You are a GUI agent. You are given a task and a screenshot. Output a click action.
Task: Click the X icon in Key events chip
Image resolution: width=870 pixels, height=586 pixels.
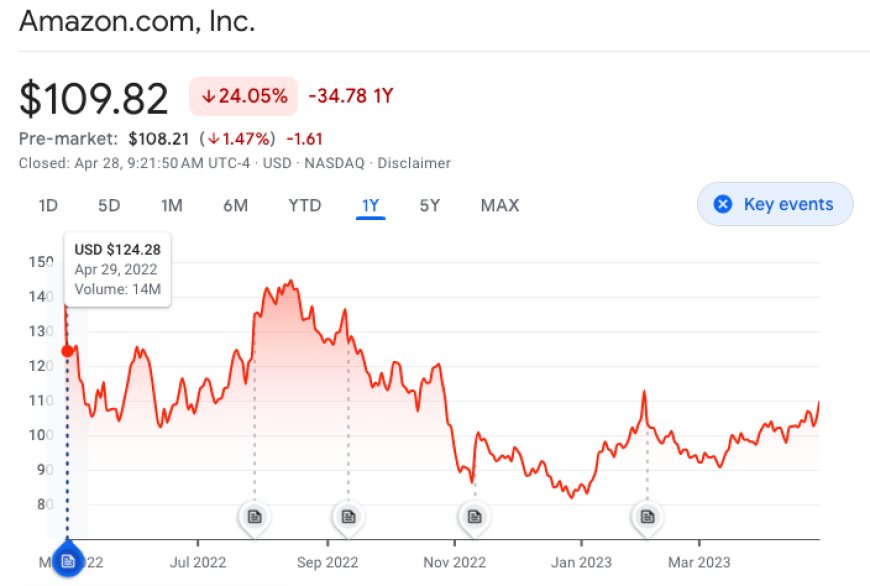(x=722, y=205)
